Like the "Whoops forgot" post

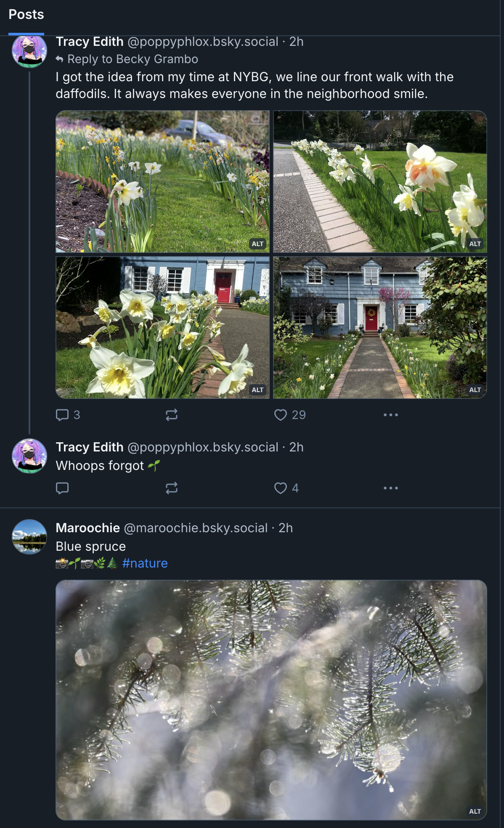click(286, 488)
